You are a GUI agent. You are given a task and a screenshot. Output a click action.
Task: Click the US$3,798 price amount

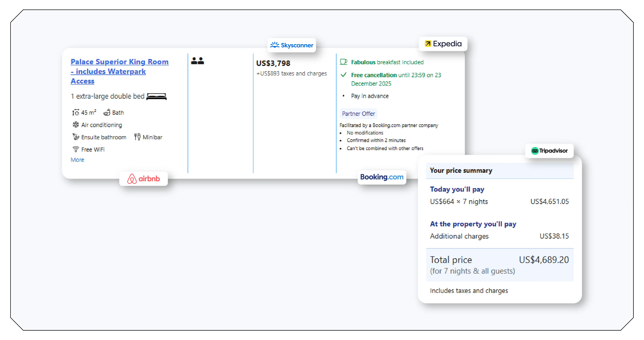click(x=273, y=63)
